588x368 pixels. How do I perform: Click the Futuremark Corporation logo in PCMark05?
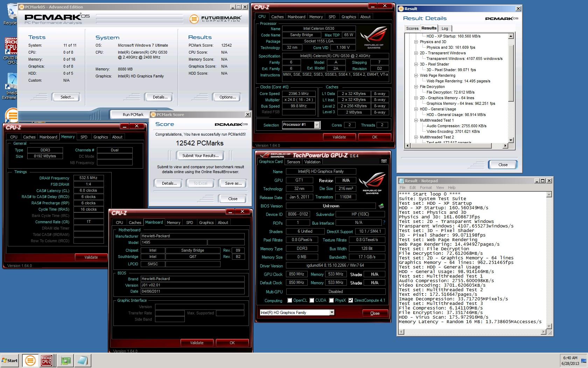[215, 19]
